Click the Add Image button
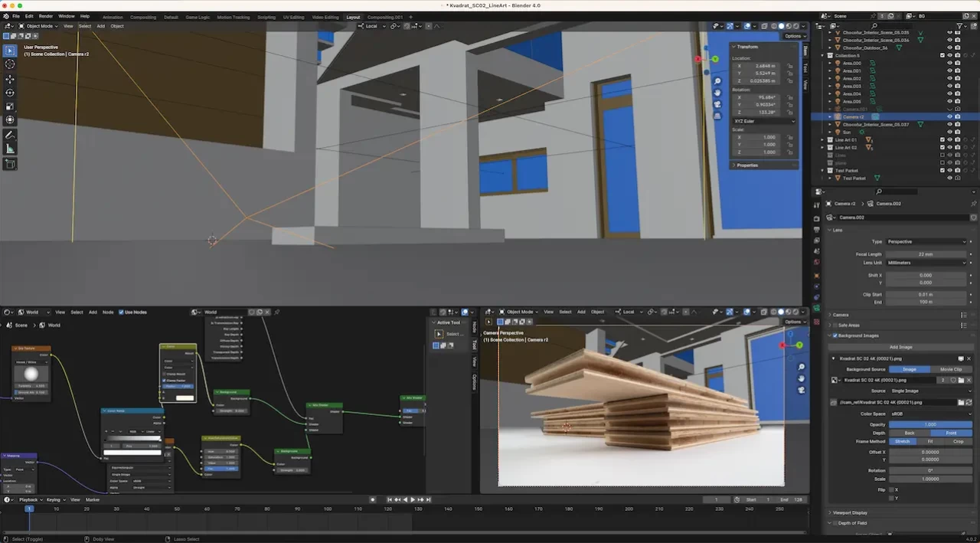This screenshot has height=543, width=980. tap(900, 347)
